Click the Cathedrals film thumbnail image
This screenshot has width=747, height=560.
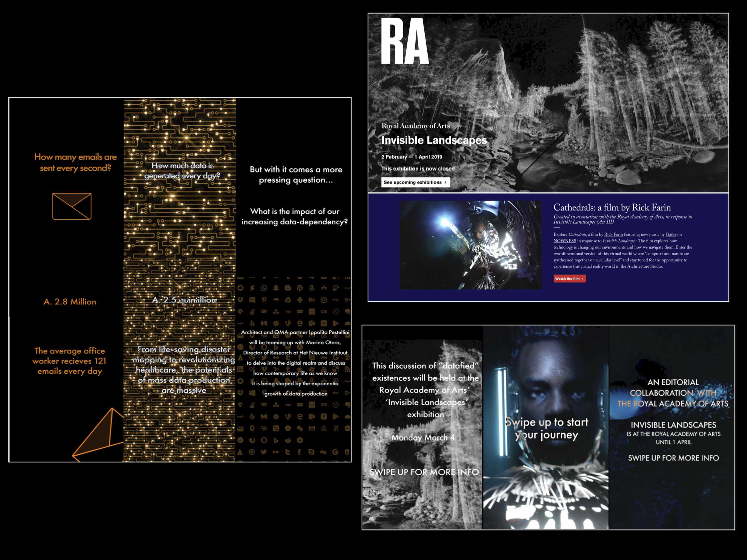[470, 245]
